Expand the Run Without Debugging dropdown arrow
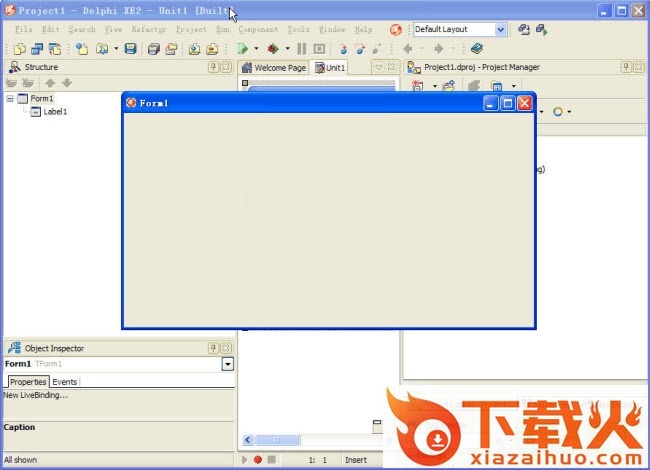The width and height of the screenshot is (650, 470). [287, 49]
